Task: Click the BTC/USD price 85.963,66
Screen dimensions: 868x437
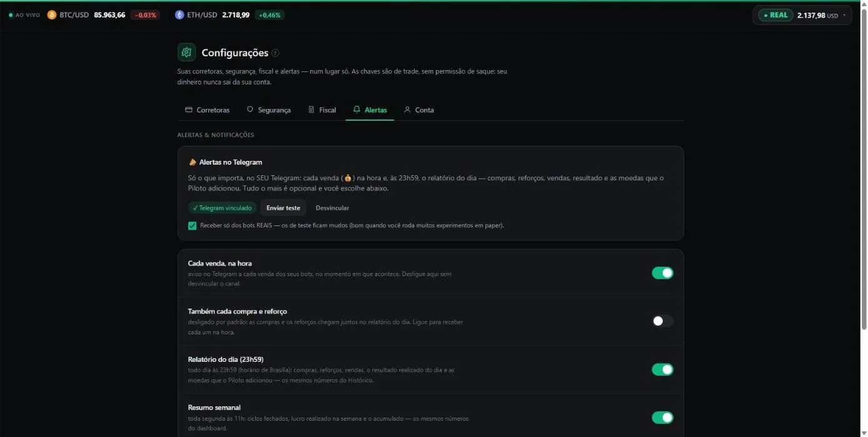Action: pos(109,15)
